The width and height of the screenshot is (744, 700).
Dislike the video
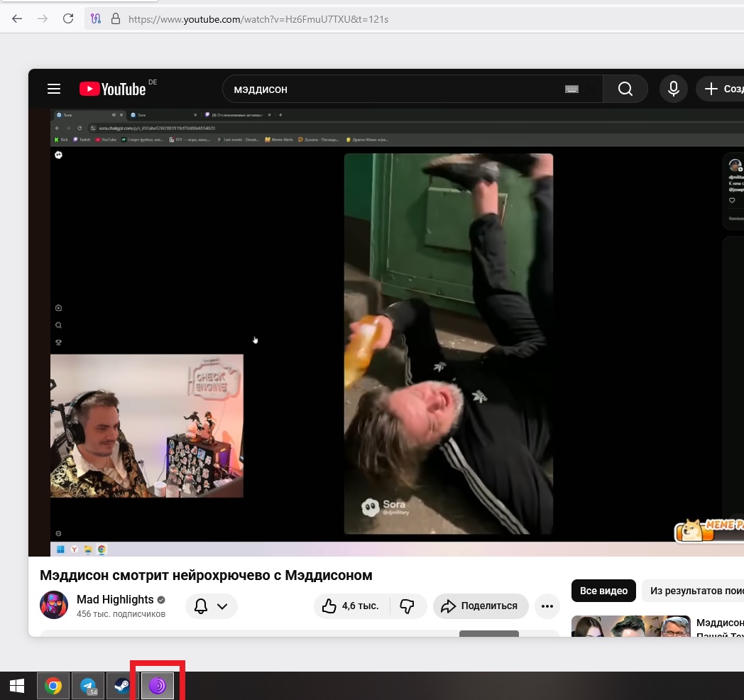pos(407,606)
